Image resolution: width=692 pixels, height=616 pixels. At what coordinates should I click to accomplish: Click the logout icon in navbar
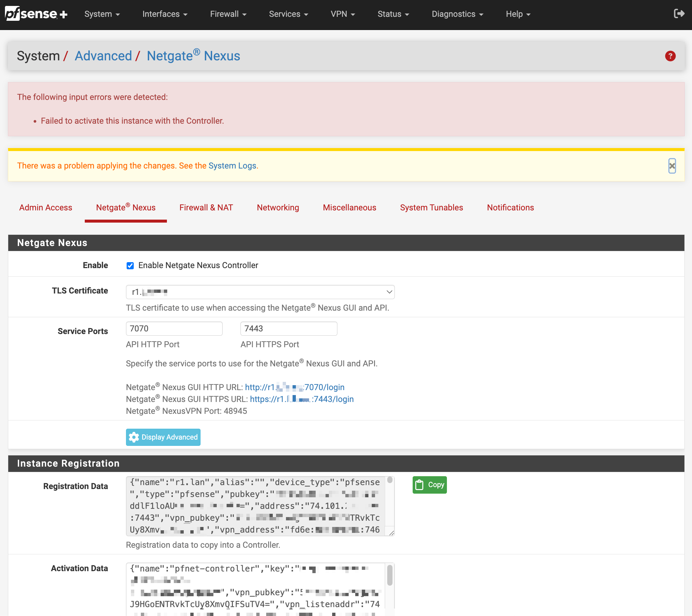tap(679, 14)
